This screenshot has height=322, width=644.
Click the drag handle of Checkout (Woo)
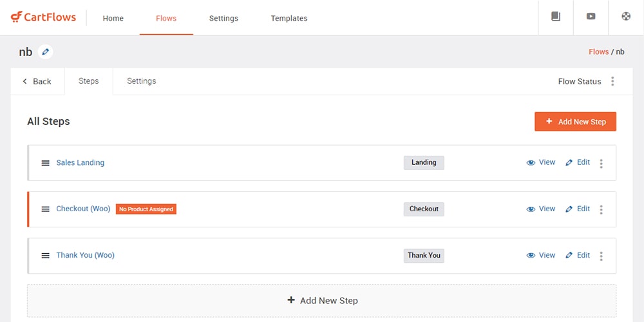coord(45,209)
